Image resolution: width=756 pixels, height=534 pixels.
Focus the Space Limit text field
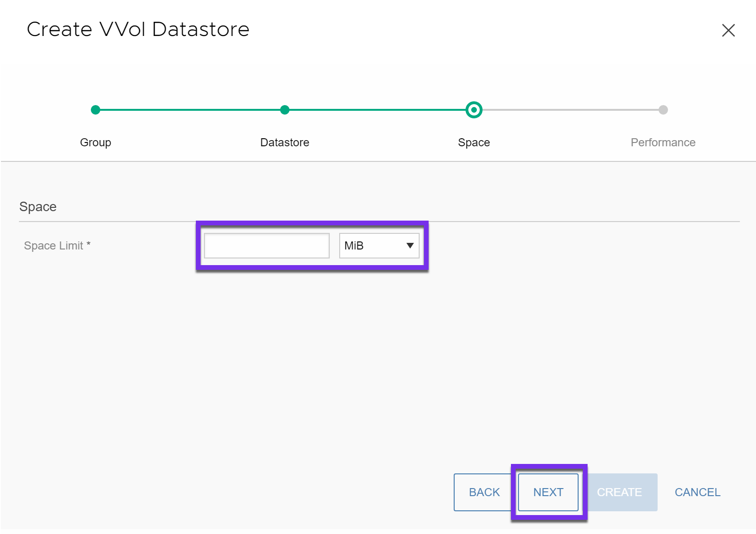tap(266, 246)
